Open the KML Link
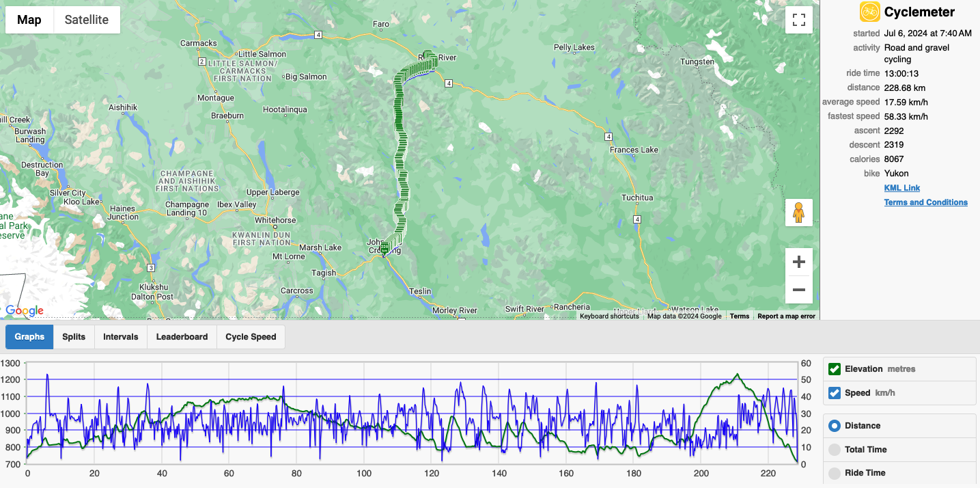980x488 pixels. click(x=901, y=188)
